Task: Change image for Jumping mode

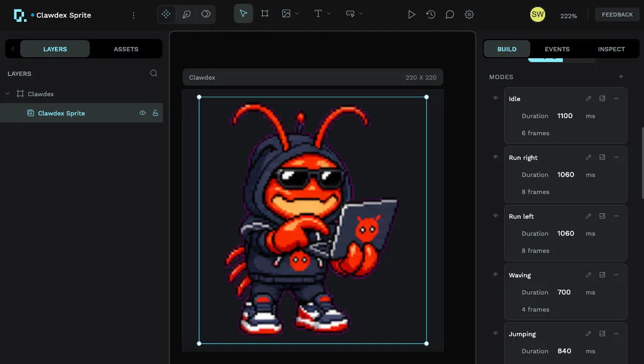Action: pos(602,334)
